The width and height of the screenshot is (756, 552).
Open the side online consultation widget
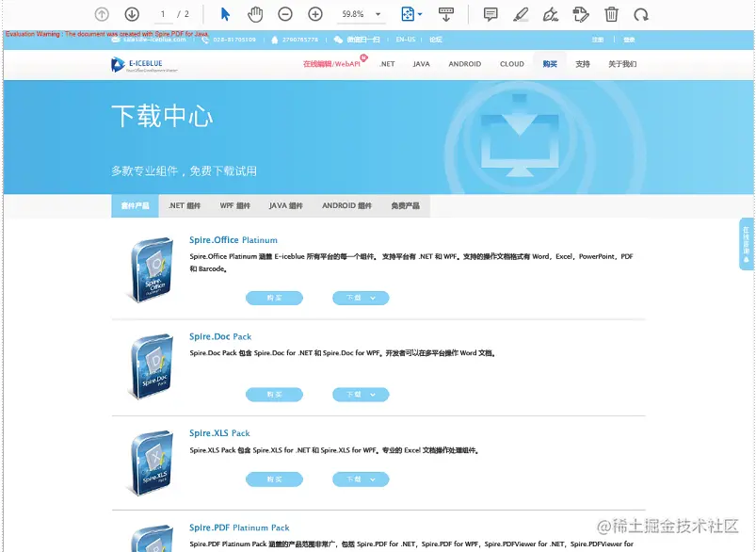[x=747, y=244]
